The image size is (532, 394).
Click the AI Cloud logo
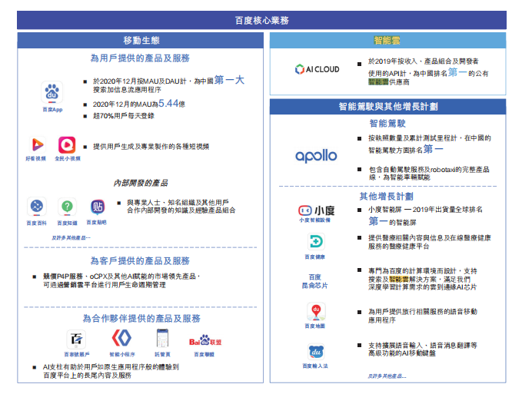[316, 69]
